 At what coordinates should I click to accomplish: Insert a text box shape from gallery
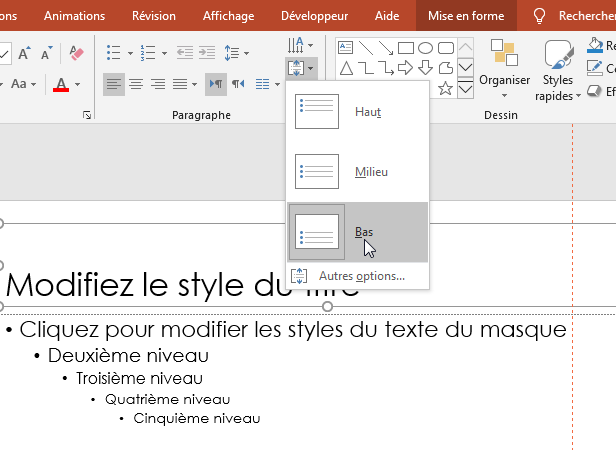(346, 47)
